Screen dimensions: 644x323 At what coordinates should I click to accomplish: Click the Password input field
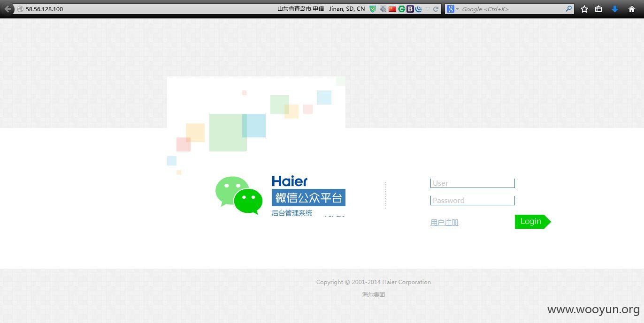(x=473, y=200)
